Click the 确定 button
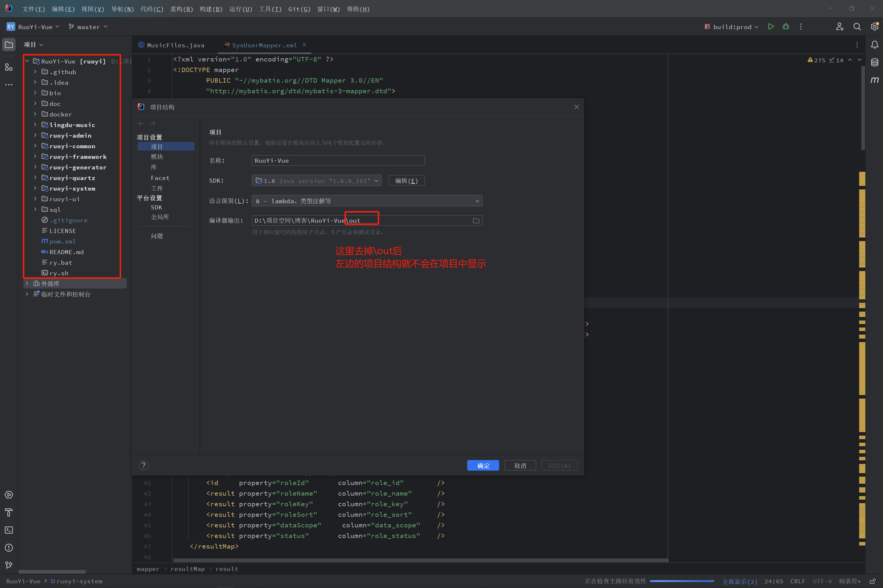883x588 pixels. pyautogui.click(x=483, y=465)
